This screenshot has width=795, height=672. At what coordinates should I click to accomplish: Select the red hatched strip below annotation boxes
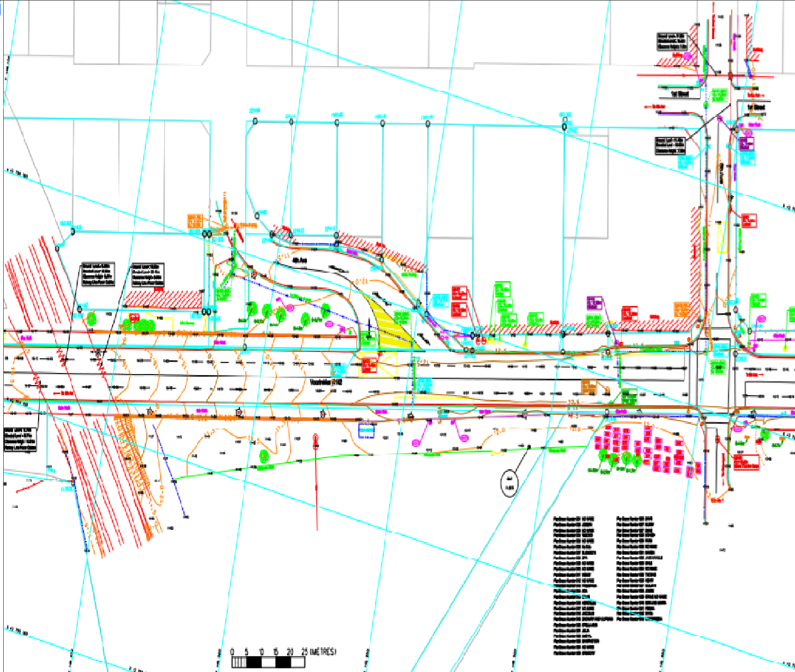163,299
